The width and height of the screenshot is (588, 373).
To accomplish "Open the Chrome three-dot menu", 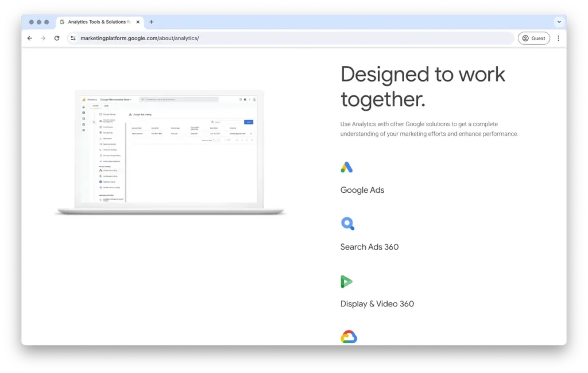I will pyautogui.click(x=558, y=38).
